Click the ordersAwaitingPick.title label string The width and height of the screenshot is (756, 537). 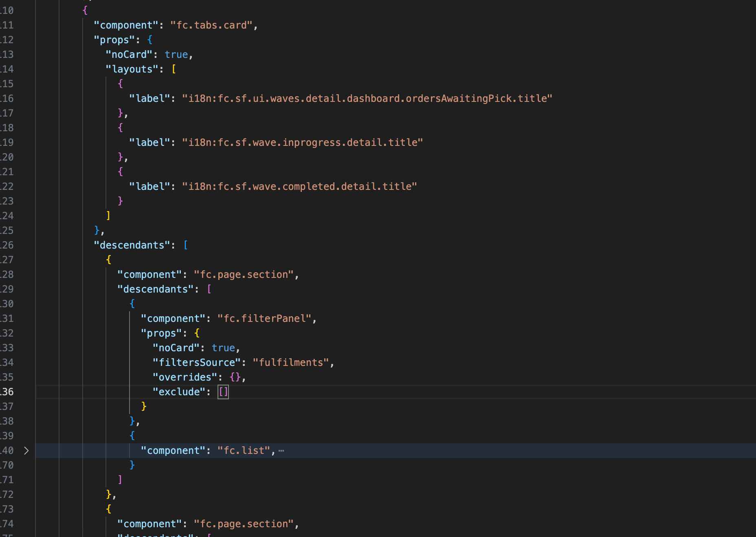367,99
